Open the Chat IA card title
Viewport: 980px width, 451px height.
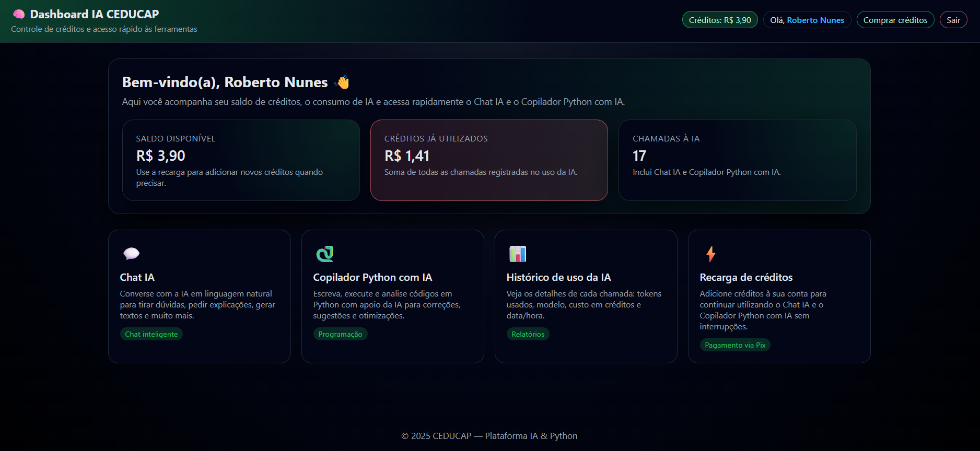click(x=137, y=277)
